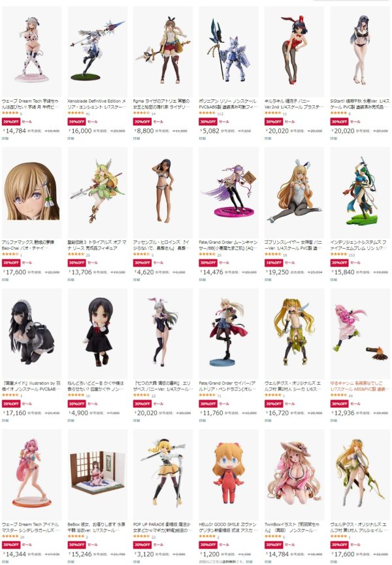The height and width of the screenshot is (565, 392).
Task: Click the Fate/Grand Order Saber Altria title link
Action: [229, 386]
